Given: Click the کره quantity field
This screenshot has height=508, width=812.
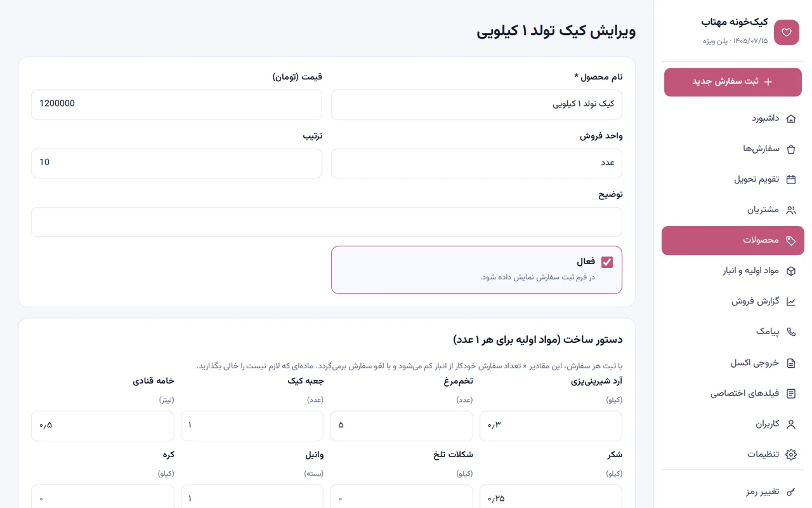Looking at the screenshot, I should click(x=103, y=497).
